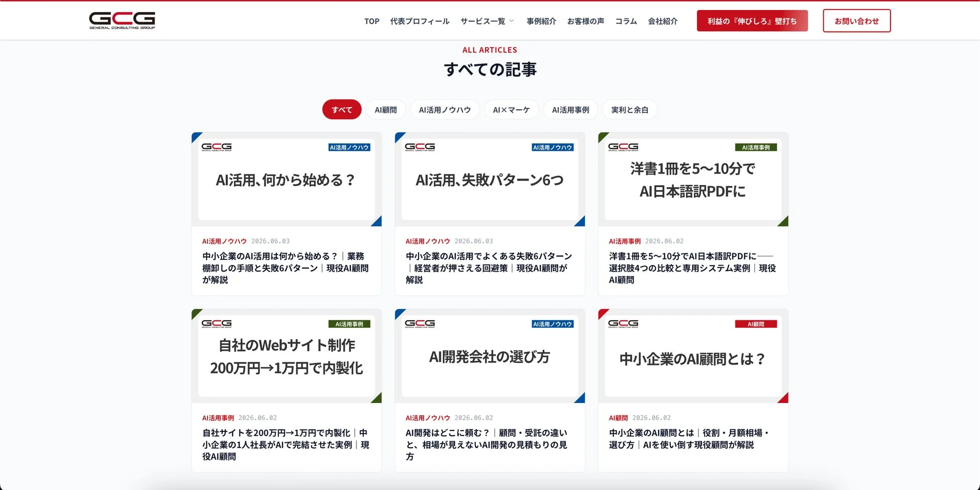The image size is (980, 490).
Task: Click the article title 中小企業のAI顧問とは｜役割・月額相場
Action: [x=689, y=439]
